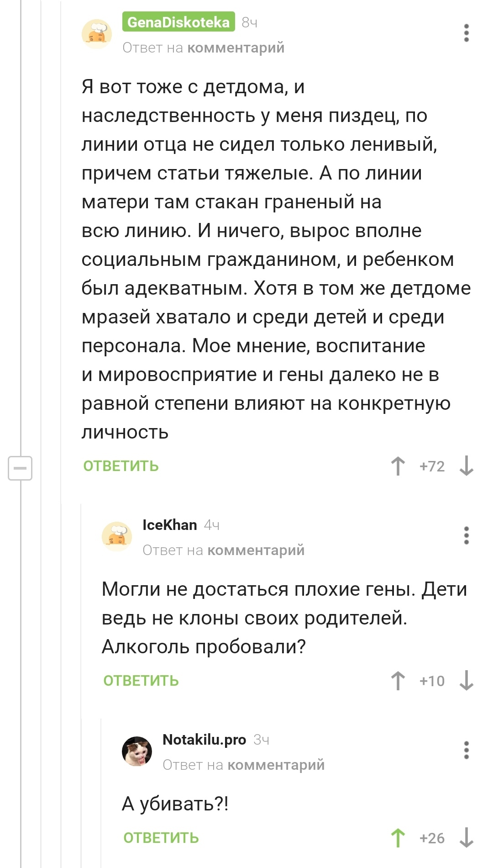This screenshot has width=493, height=868.
Task: Downvote IceKhan's comment
Action: click(467, 681)
